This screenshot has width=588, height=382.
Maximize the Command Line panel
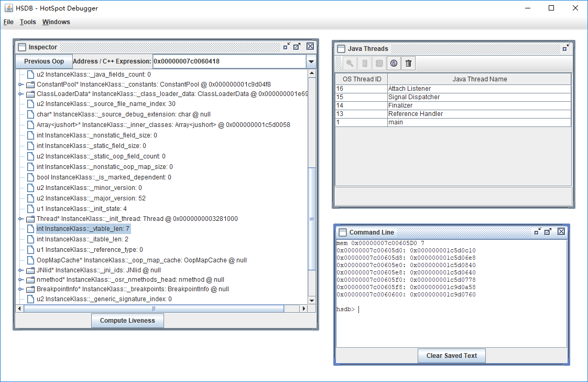[x=548, y=231]
